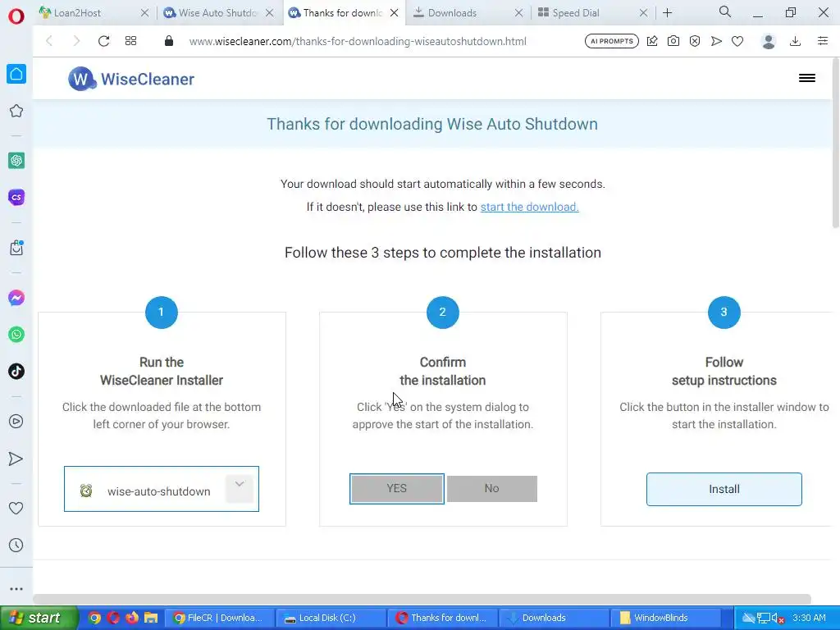This screenshot has height=630, width=840.
Task: Launch Messenger from the sidebar
Action: [16, 298]
